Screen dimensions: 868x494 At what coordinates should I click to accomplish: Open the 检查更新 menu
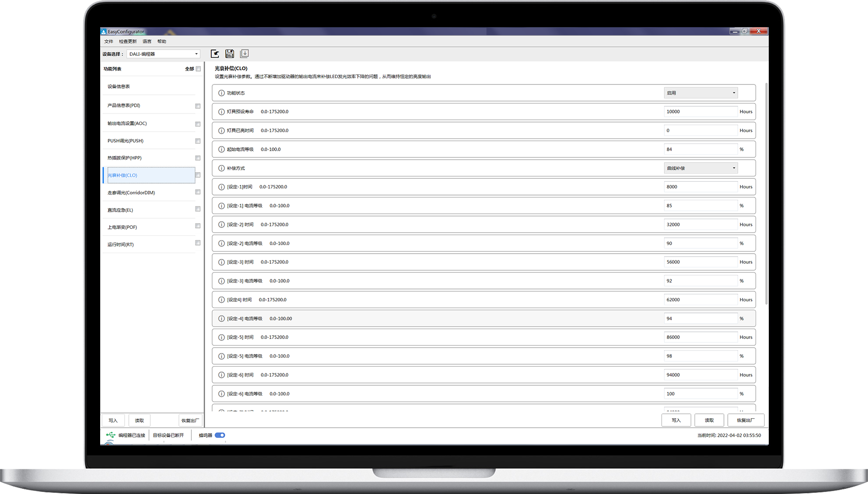128,41
